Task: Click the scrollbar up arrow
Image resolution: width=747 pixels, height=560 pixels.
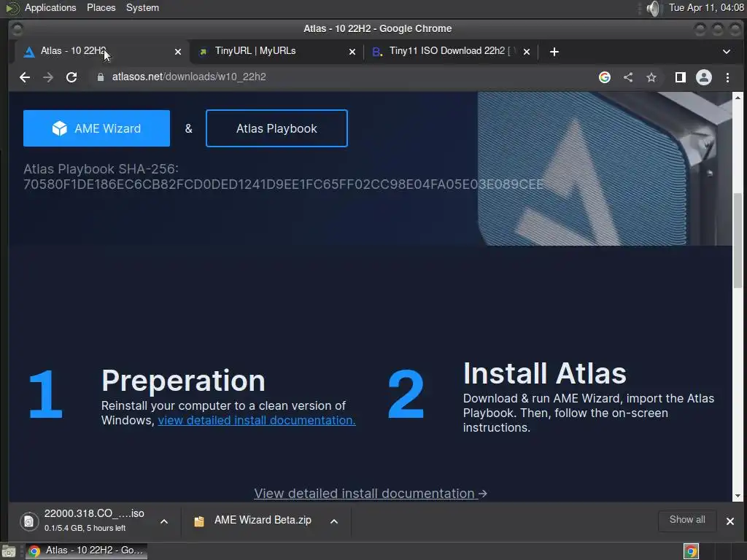Action: coord(738,98)
